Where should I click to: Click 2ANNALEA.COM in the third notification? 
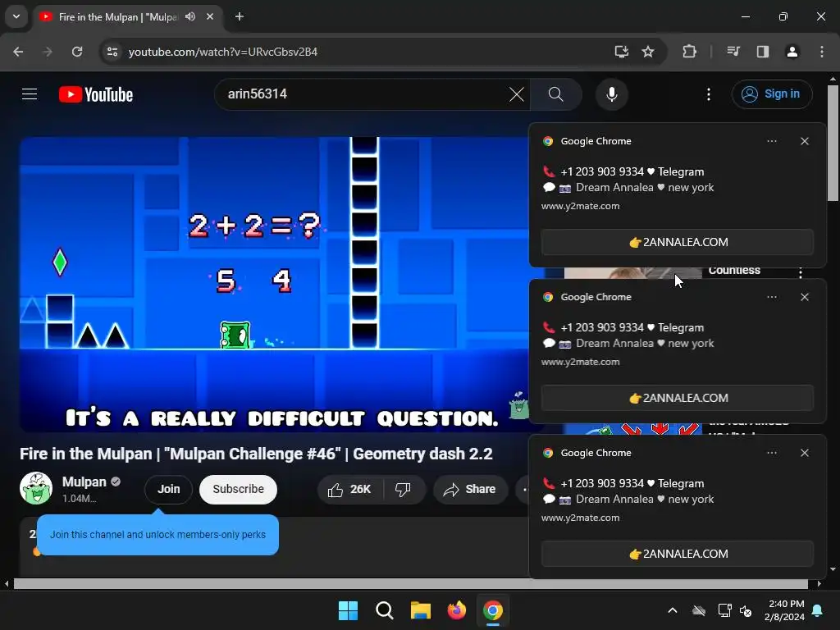[x=677, y=554]
